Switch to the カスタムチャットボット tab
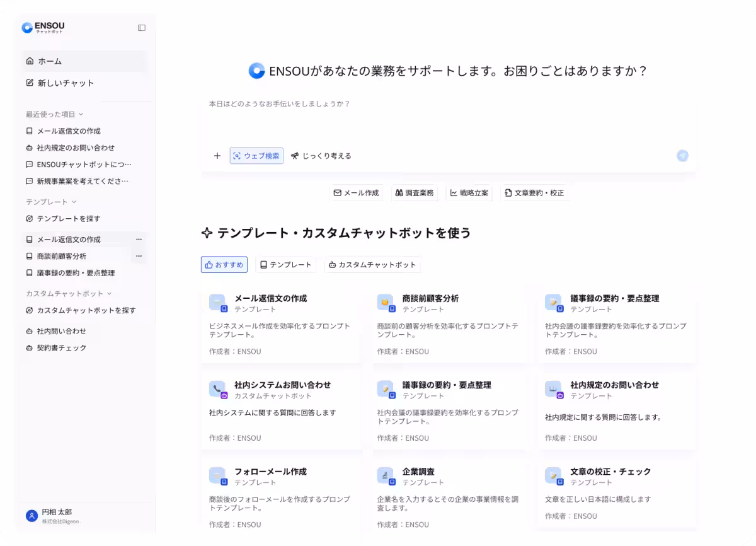This screenshot has height=546, width=756. point(372,265)
